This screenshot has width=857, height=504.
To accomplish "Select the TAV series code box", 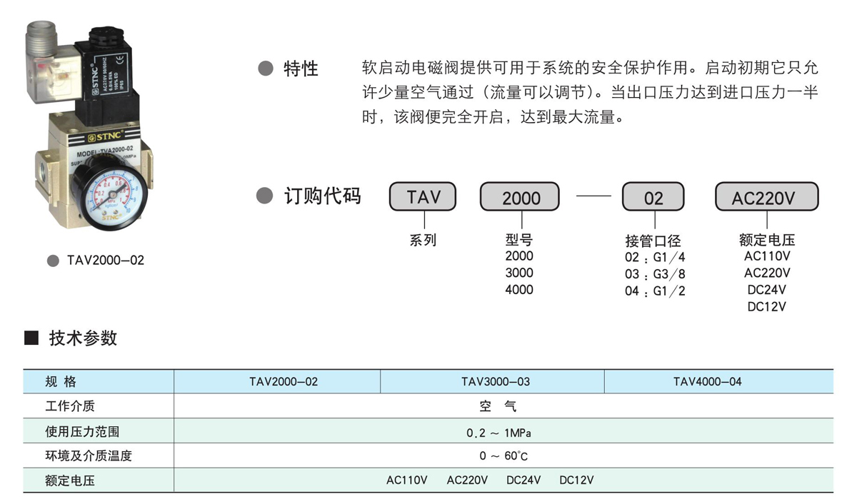I will coord(422,197).
